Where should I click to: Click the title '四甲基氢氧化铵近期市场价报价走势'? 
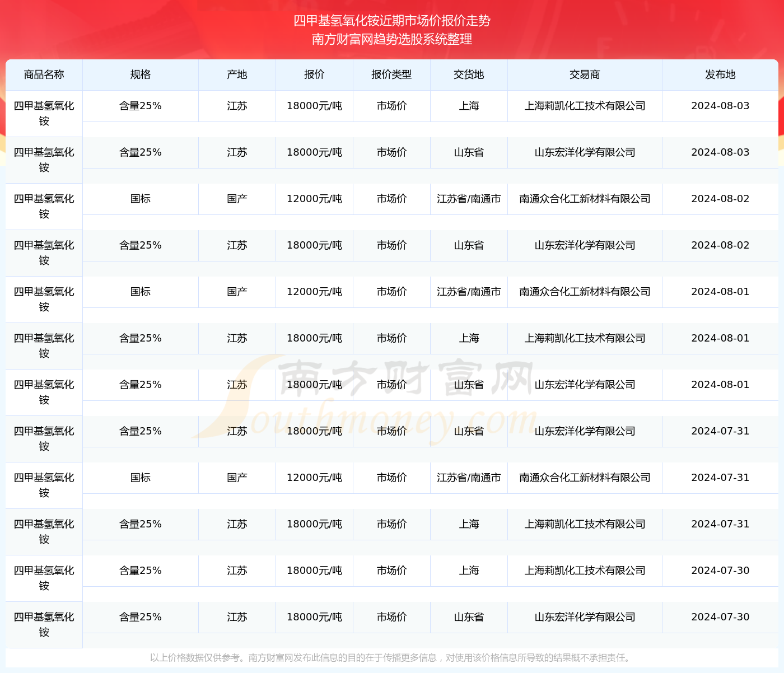pyautogui.click(x=392, y=21)
